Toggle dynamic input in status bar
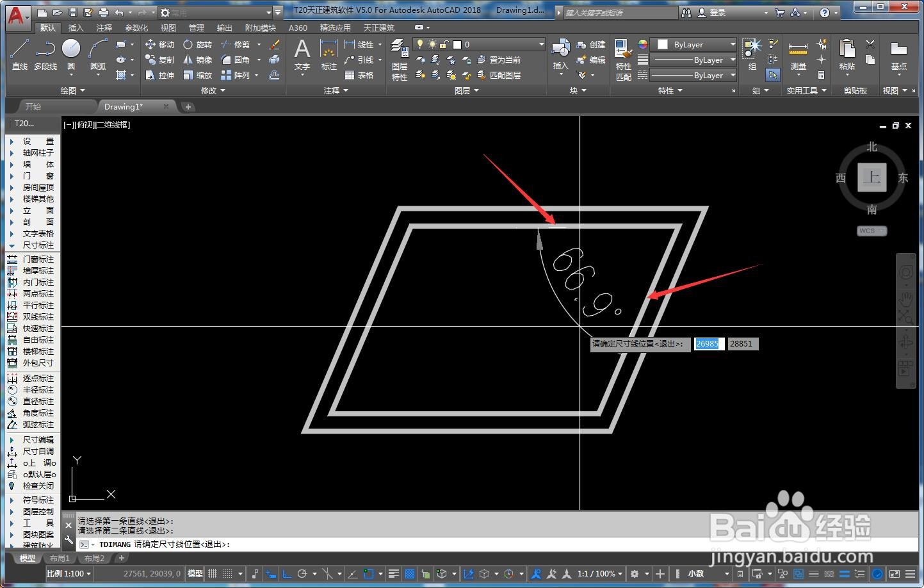The width and height of the screenshot is (924, 588). (271, 574)
